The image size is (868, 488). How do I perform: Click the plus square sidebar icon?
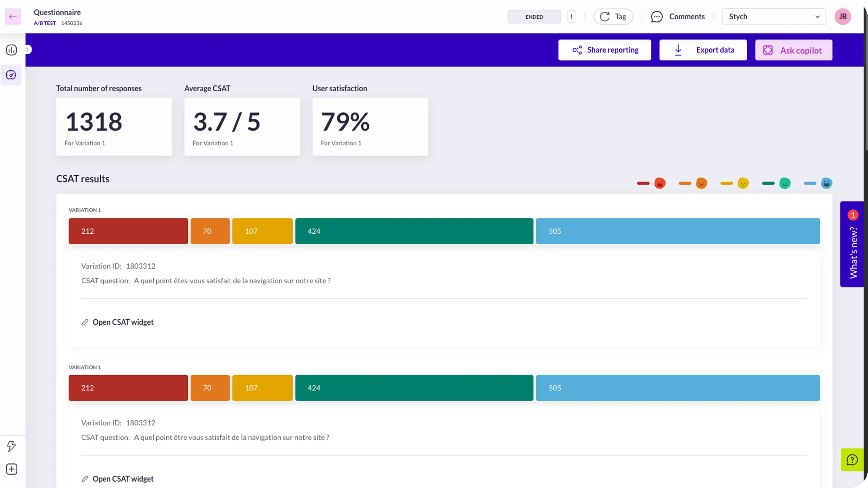pos(11,469)
